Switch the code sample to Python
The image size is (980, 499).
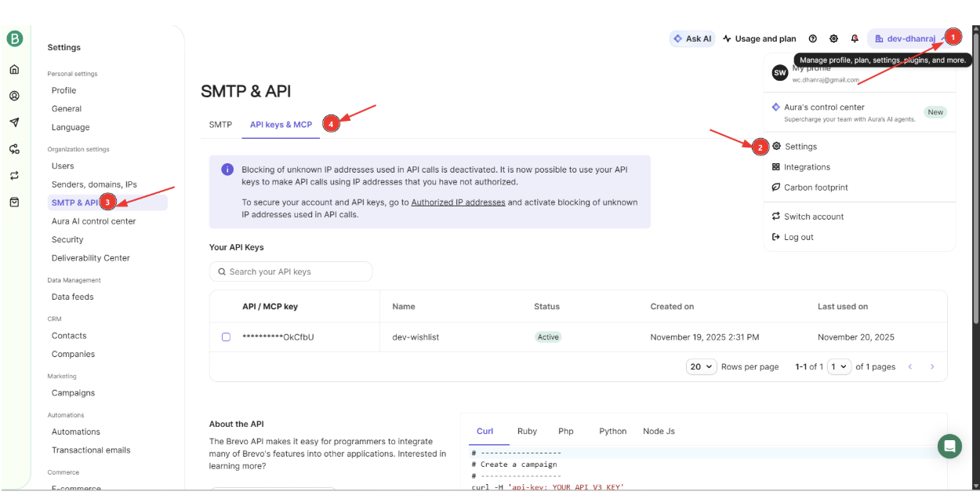pos(613,432)
